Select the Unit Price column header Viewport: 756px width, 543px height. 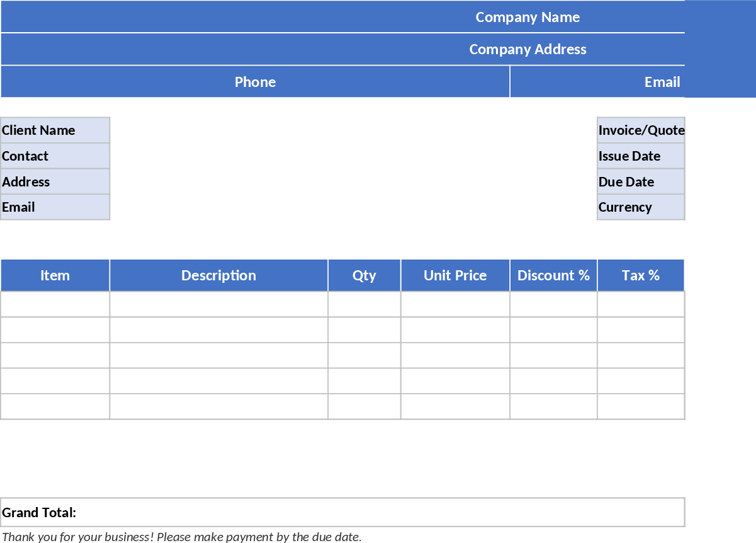coord(455,275)
